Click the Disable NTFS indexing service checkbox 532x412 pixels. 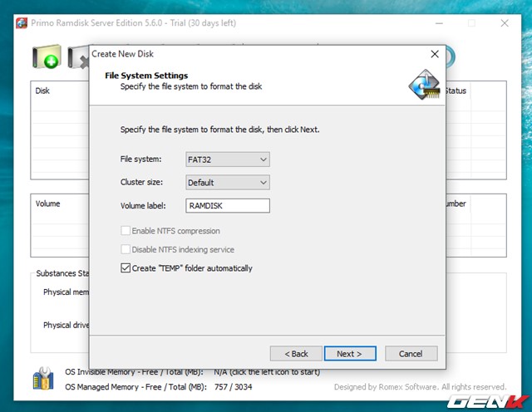[x=126, y=249]
